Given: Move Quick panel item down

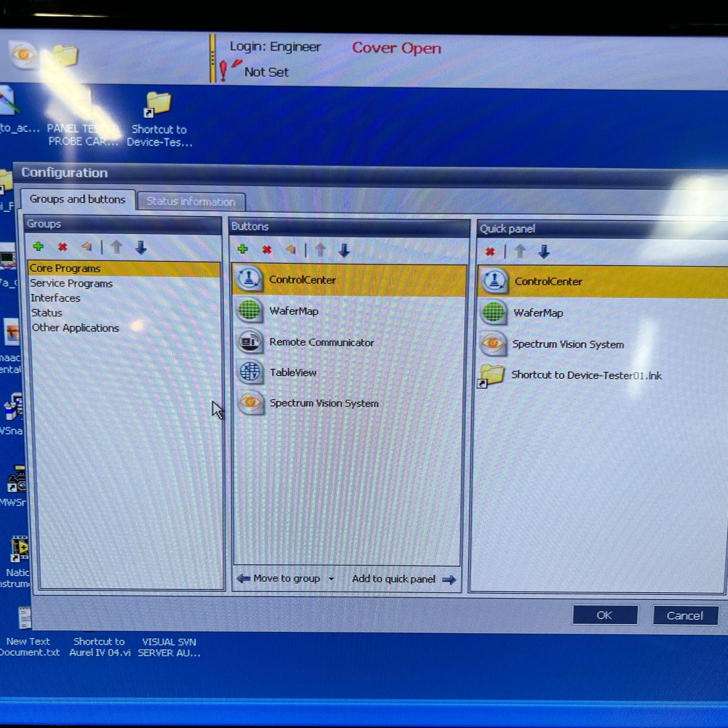Looking at the screenshot, I should [x=544, y=251].
